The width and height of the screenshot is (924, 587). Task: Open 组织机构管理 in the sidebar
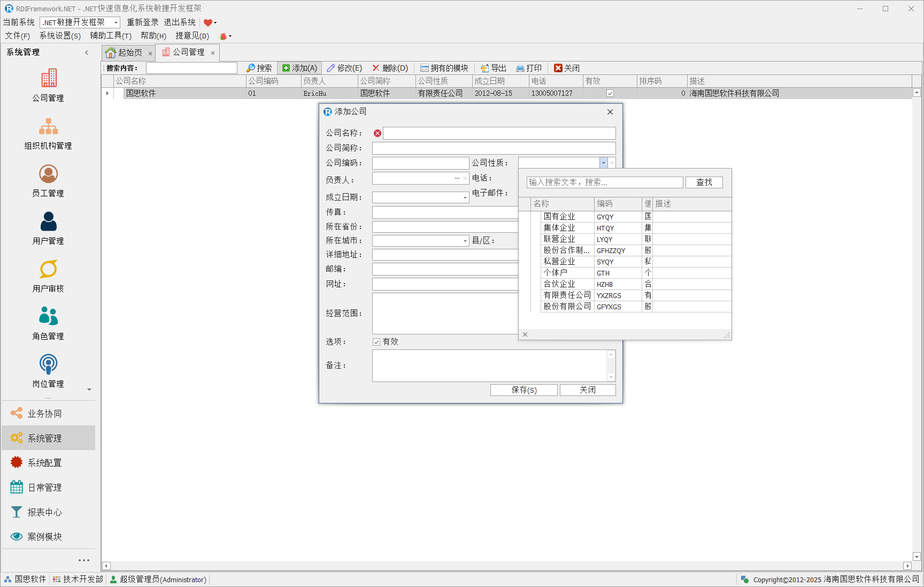[x=48, y=127]
